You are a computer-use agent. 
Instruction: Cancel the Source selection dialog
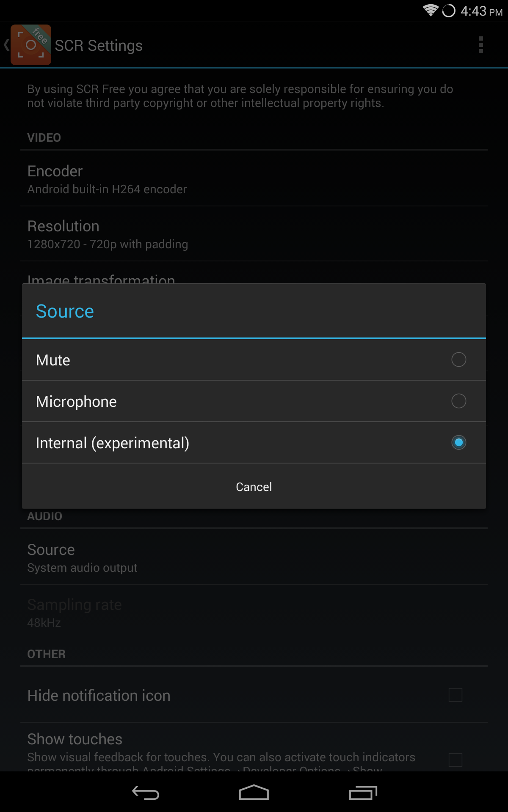pyautogui.click(x=254, y=486)
